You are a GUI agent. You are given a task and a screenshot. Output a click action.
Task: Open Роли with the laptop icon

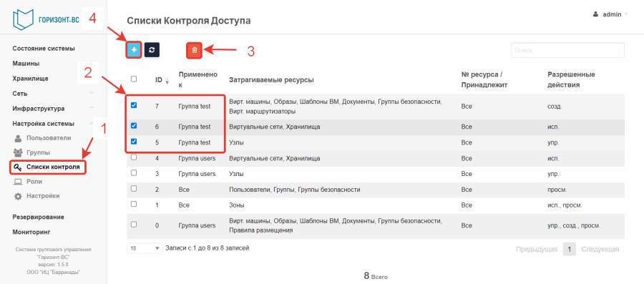[28, 182]
